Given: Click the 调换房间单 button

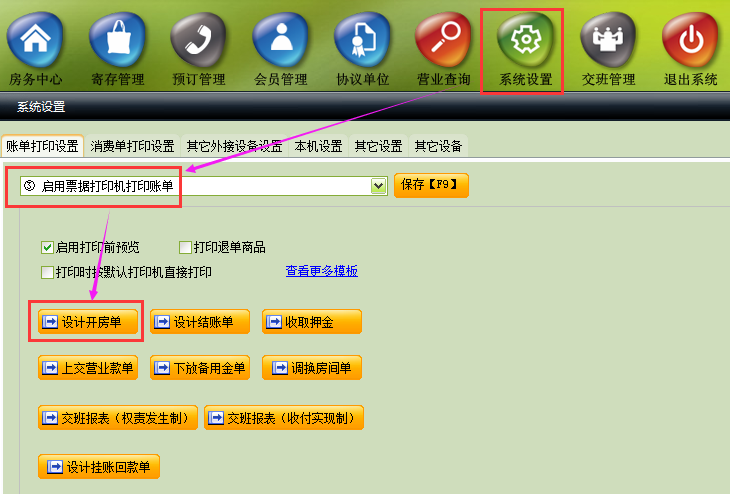Looking at the screenshot, I should pos(312,368).
